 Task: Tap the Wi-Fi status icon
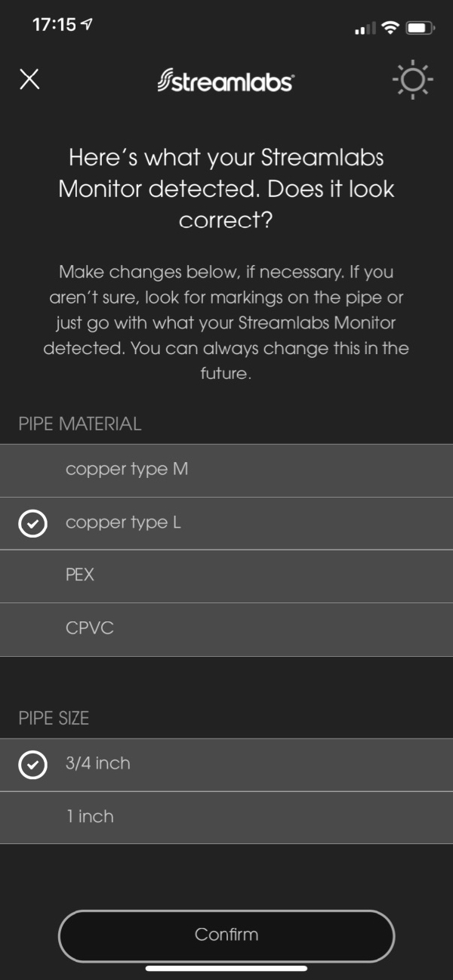point(390,28)
